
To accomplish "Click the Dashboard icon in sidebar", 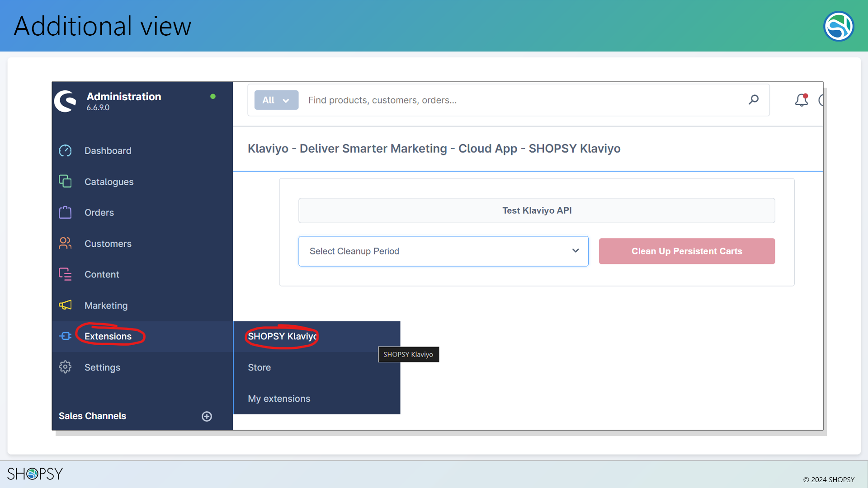I will click(x=66, y=150).
